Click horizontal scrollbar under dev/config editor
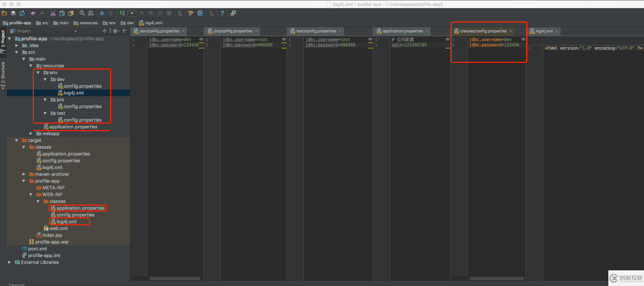 (175, 279)
